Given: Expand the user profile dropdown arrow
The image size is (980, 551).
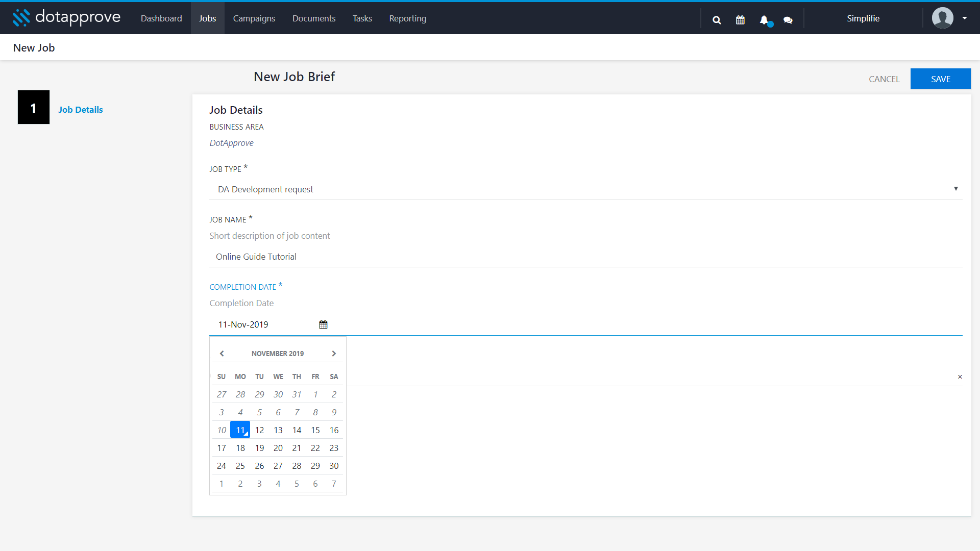Looking at the screenshot, I should tap(965, 18).
